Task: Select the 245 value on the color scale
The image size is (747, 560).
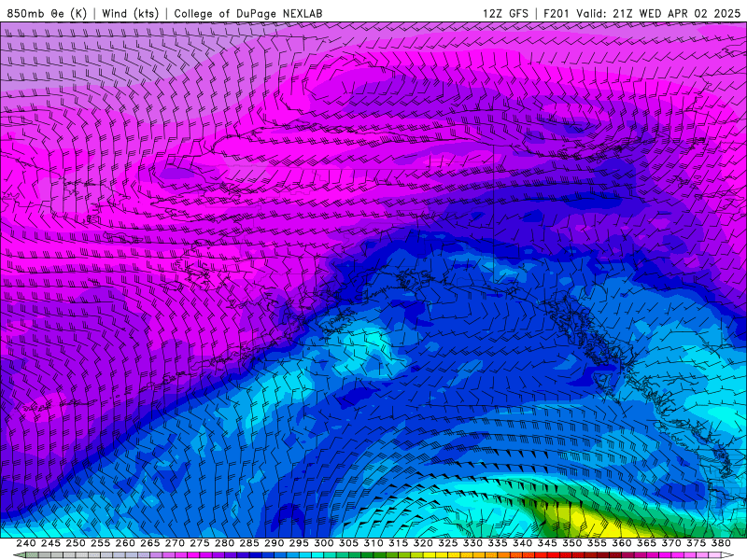Action: click(x=50, y=543)
